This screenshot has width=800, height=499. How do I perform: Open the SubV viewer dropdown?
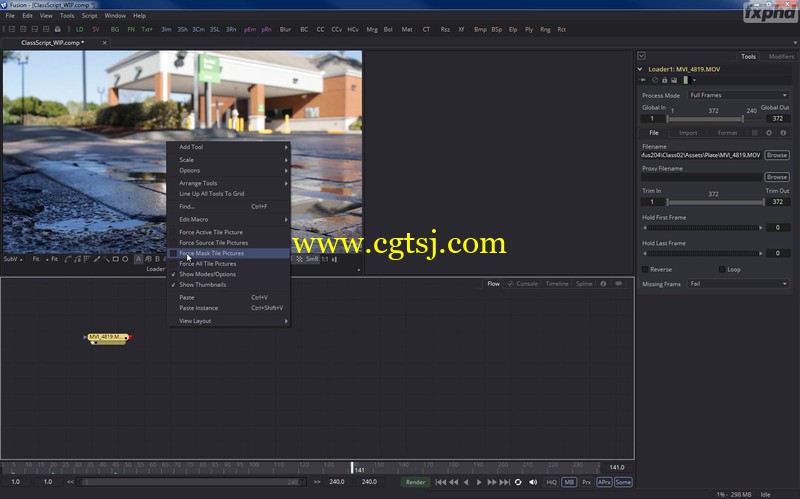[x=13, y=259]
